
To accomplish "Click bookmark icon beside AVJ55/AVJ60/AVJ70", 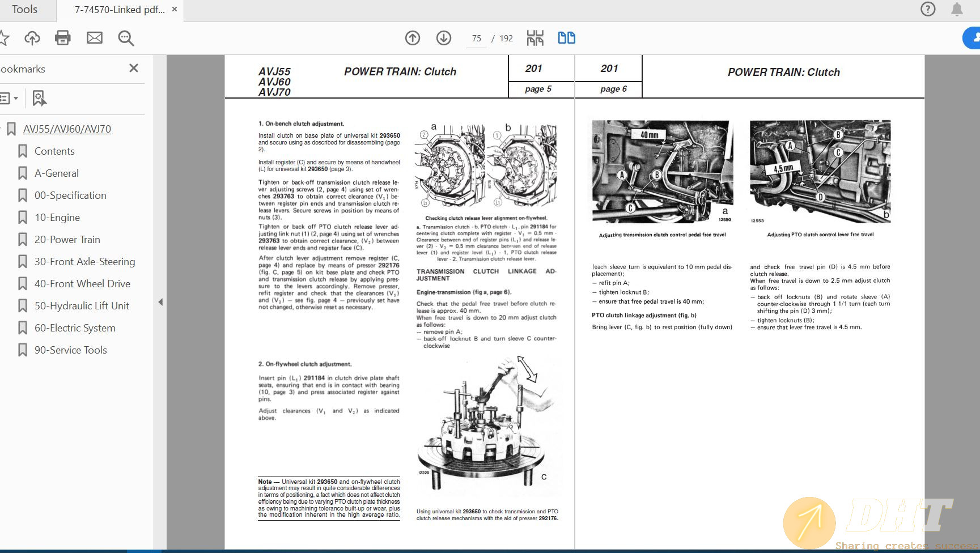I will coord(11,129).
